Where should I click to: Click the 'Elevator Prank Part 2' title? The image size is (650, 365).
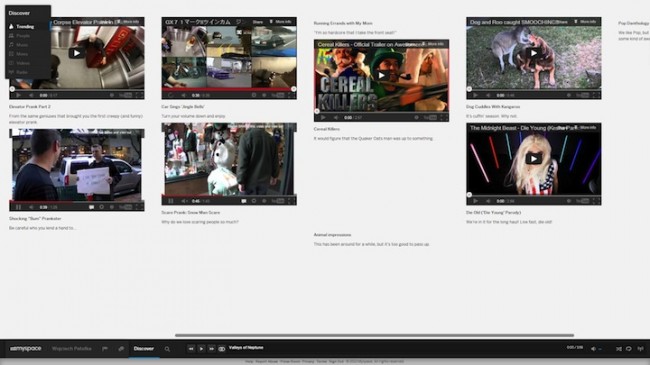pos(30,107)
